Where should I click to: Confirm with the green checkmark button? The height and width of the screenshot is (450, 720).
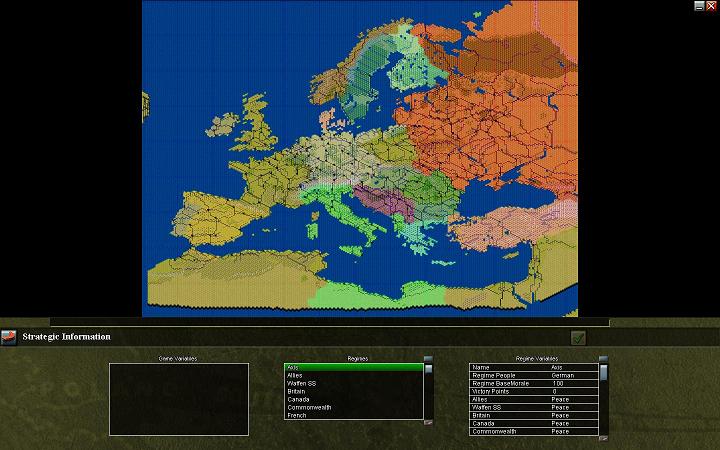point(577,338)
